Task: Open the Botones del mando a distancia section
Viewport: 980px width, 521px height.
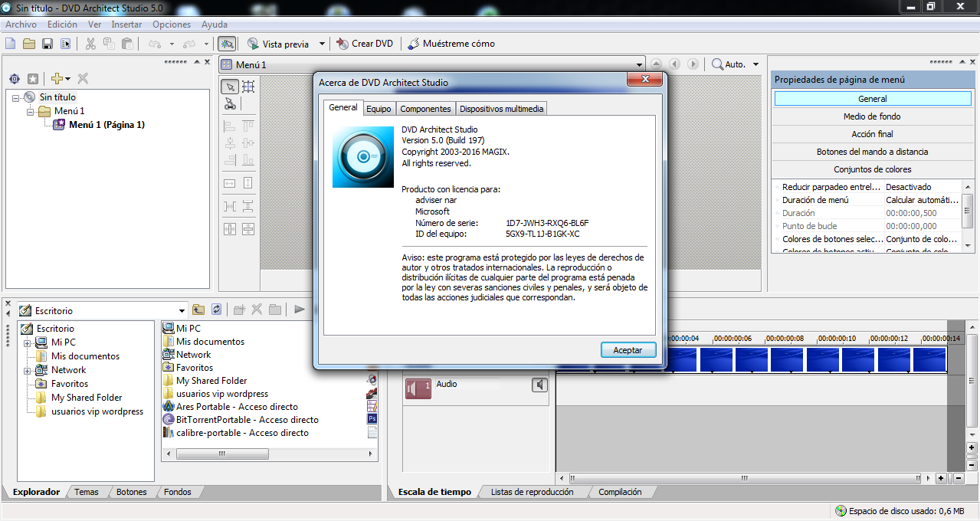Action: point(872,152)
